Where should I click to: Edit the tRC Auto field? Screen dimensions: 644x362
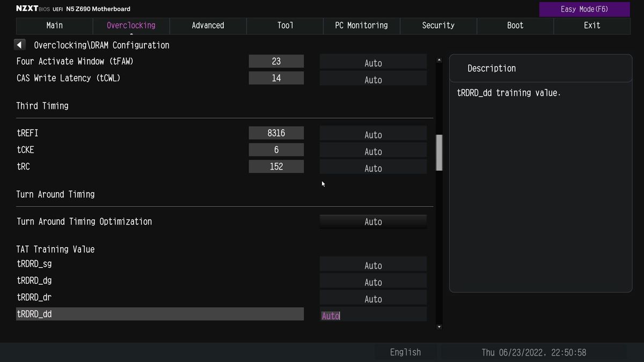(373, 167)
